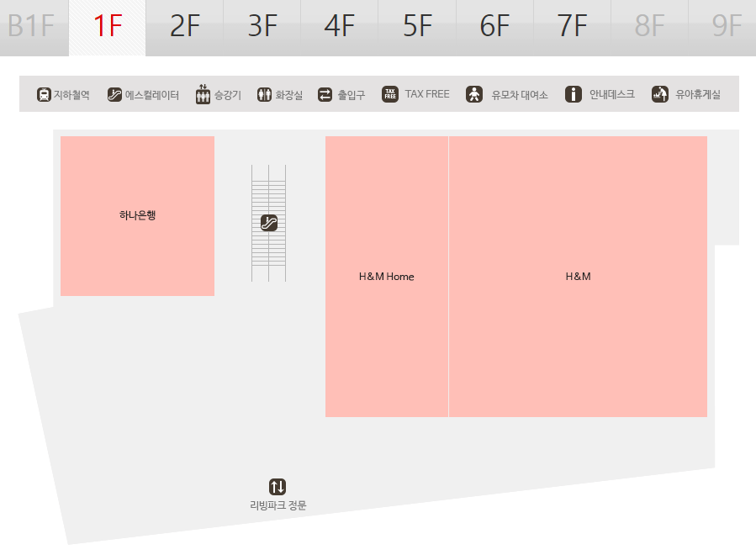Select the H&M Home store area
Image resolution: width=756 pixels, height=555 pixels.
point(387,277)
